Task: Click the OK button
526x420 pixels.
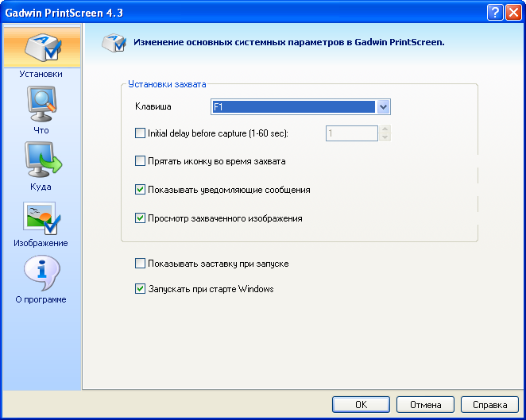Action: tap(361, 405)
